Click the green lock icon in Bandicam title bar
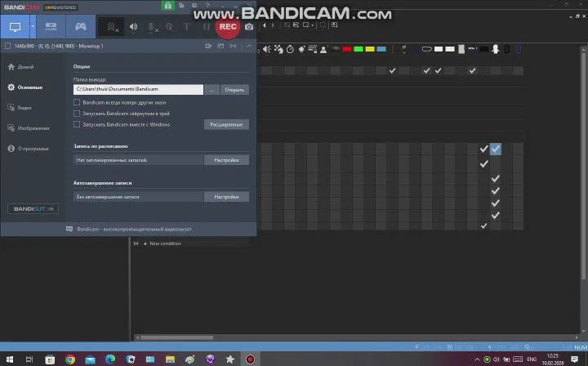The height and width of the screenshot is (366, 588). 167,6
